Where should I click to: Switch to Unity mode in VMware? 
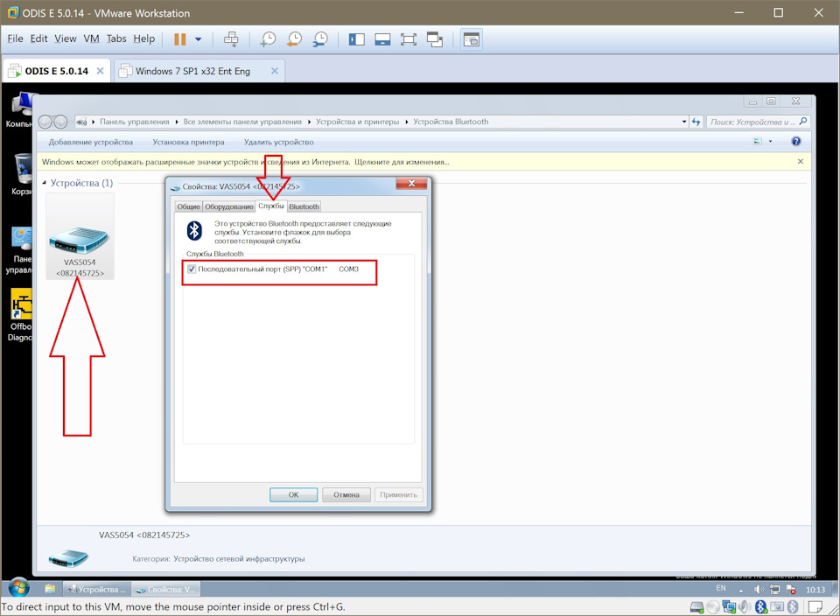pyautogui.click(x=435, y=39)
